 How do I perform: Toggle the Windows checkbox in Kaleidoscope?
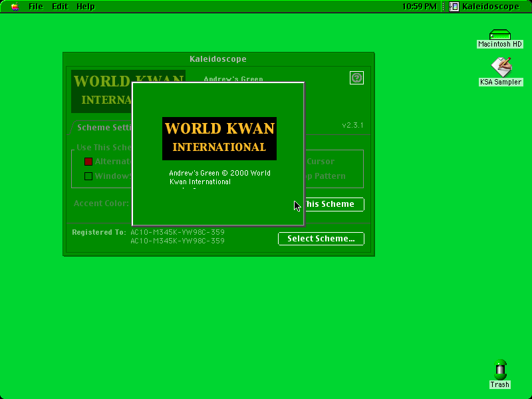coord(88,176)
